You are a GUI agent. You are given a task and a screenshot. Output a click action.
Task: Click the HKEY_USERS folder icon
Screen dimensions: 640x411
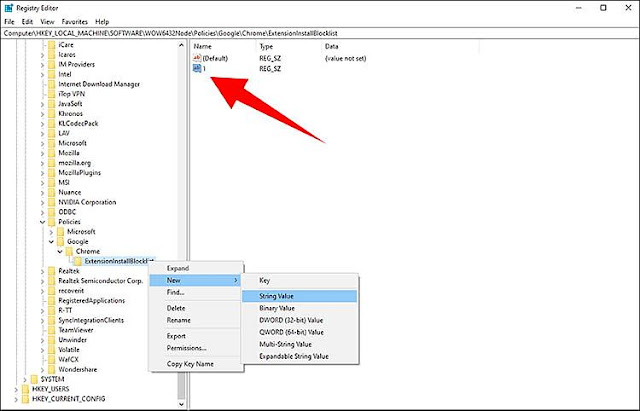[x=25, y=389]
